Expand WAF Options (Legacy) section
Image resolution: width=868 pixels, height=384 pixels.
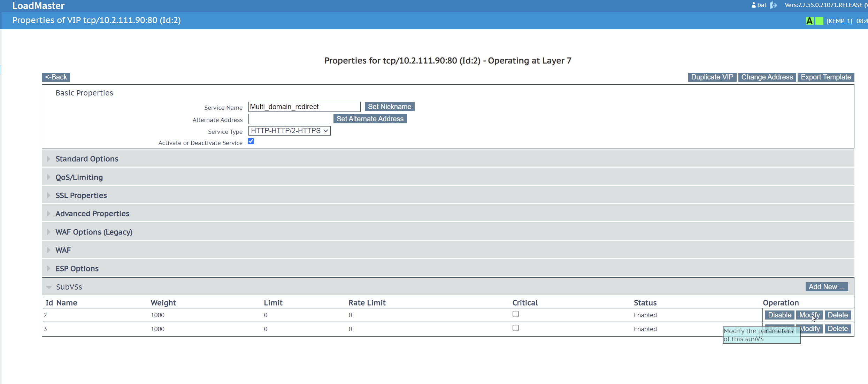click(x=448, y=232)
